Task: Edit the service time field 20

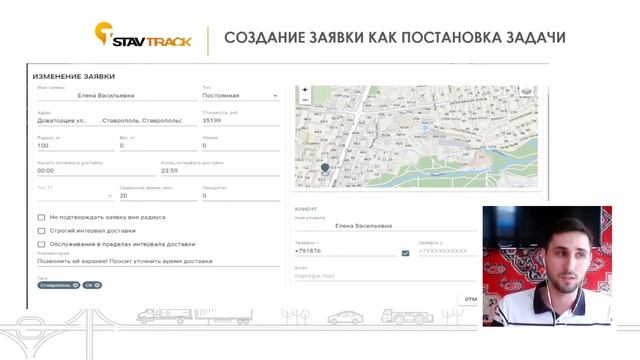Action: click(158, 196)
